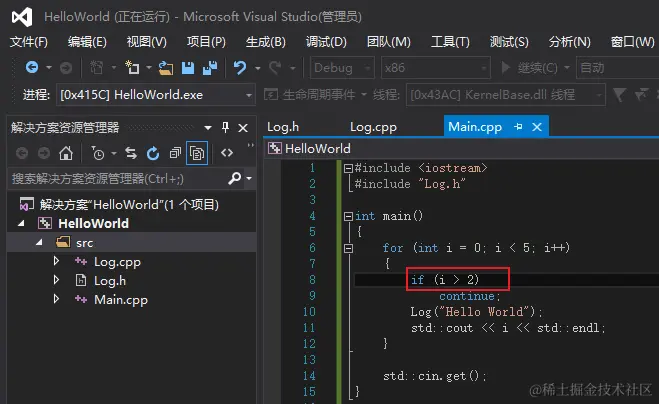The image size is (659, 404).
Task: Click the Solution Explorer home icon
Action: click(66, 153)
